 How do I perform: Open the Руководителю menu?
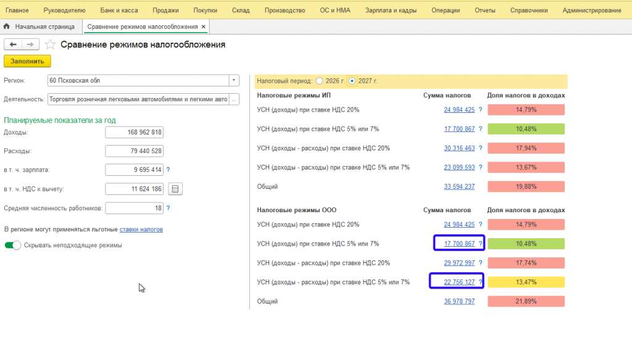pyautogui.click(x=64, y=10)
